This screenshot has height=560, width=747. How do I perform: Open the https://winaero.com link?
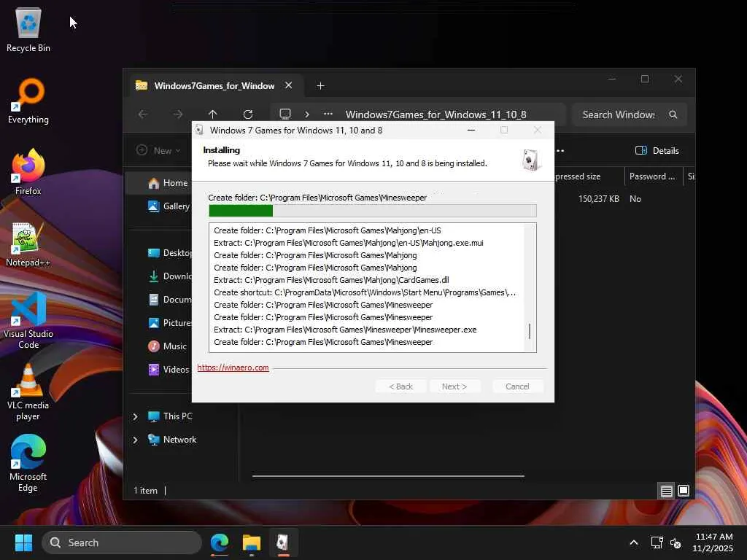(x=233, y=367)
